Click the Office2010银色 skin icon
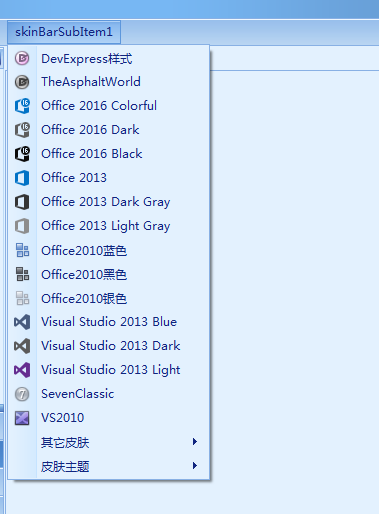 coord(22,298)
